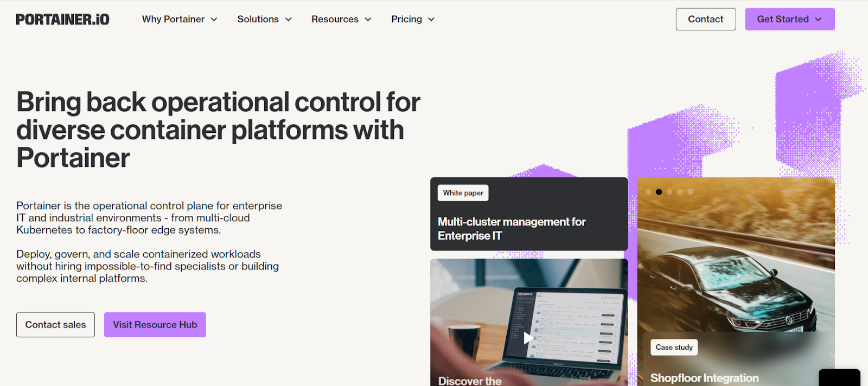Viewport: 868px width, 386px height.
Task: Open the White paper tag
Action: coord(463,193)
